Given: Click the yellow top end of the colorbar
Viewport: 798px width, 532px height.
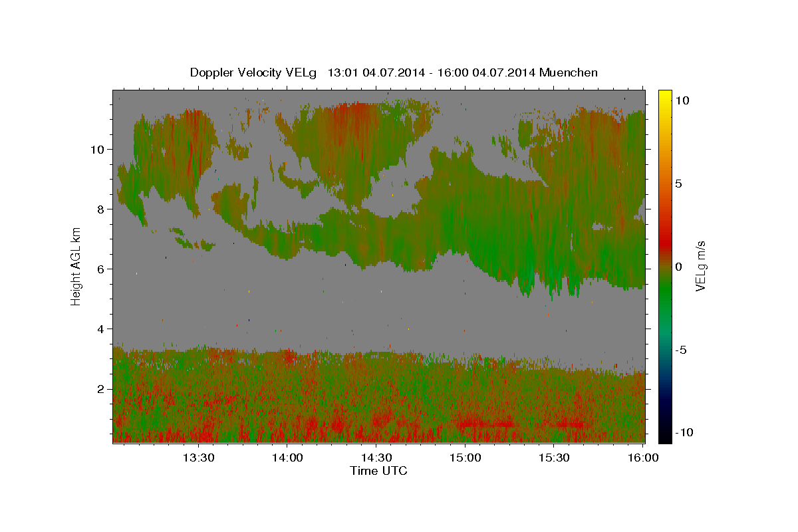Looking at the screenshot, I should (x=665, y=94).
